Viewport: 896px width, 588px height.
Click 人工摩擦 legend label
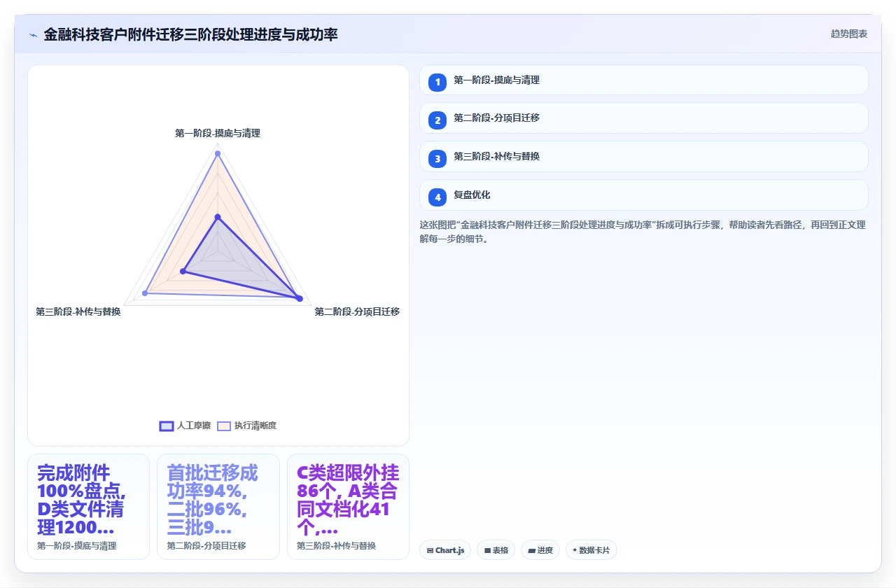click(x=194, y=426)
